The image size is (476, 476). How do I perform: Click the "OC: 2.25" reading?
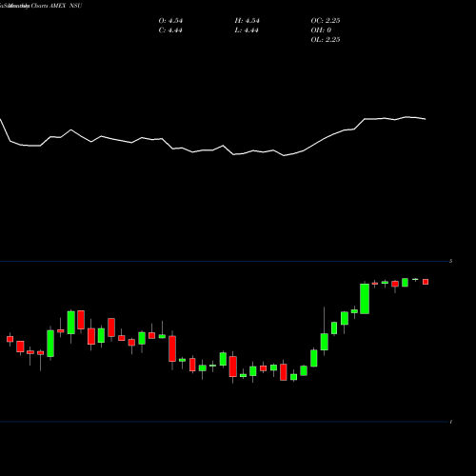[326, 21]
